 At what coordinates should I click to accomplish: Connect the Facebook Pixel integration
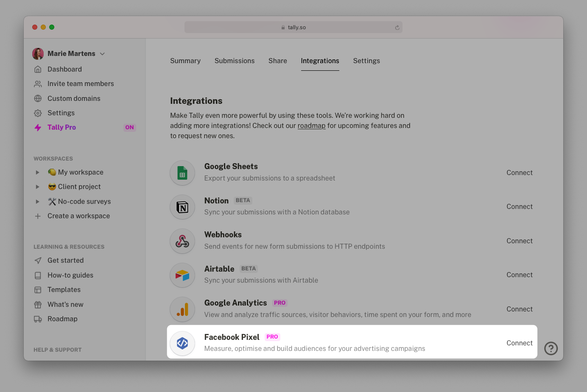[520, 343]
